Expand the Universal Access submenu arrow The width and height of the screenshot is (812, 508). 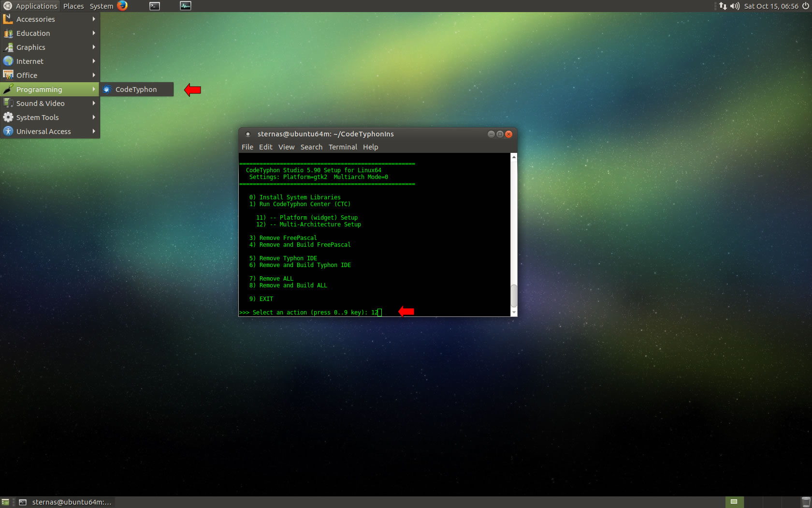pos(94,131)
